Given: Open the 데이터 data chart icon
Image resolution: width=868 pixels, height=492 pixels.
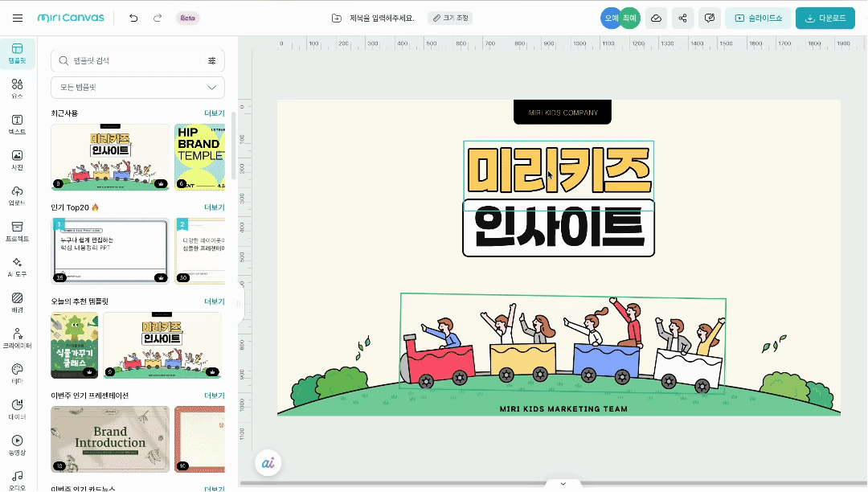Looking at the screenshot, I should point(18,409).
